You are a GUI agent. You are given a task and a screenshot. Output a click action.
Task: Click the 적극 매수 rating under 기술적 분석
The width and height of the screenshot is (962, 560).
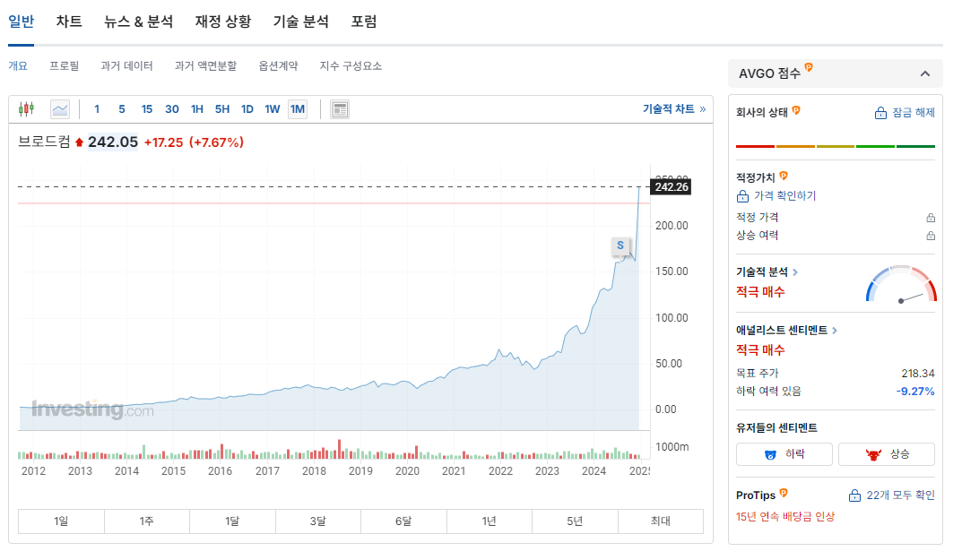click(761, 292)
